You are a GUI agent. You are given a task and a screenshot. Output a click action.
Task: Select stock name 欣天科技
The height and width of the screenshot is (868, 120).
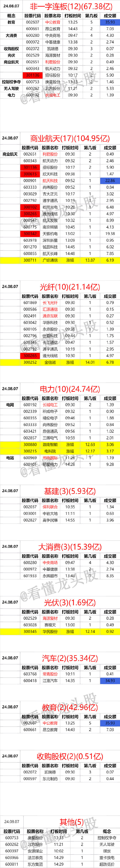(50, 174)
